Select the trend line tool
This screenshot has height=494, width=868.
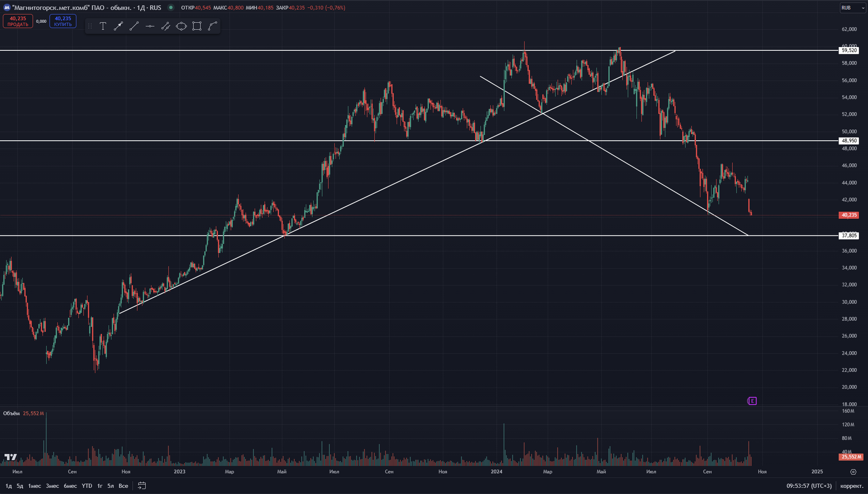tap(134, 26)
